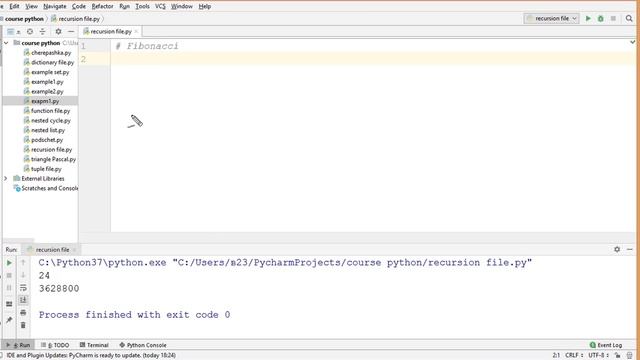640x360 pixels.
Task: Open the Refactor menu
Action: [x=102, y=6]
